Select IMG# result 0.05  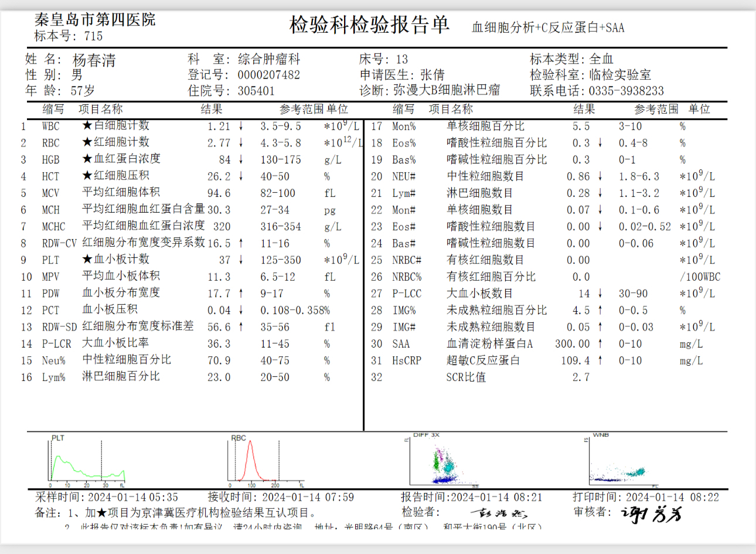tap(578, 327)
